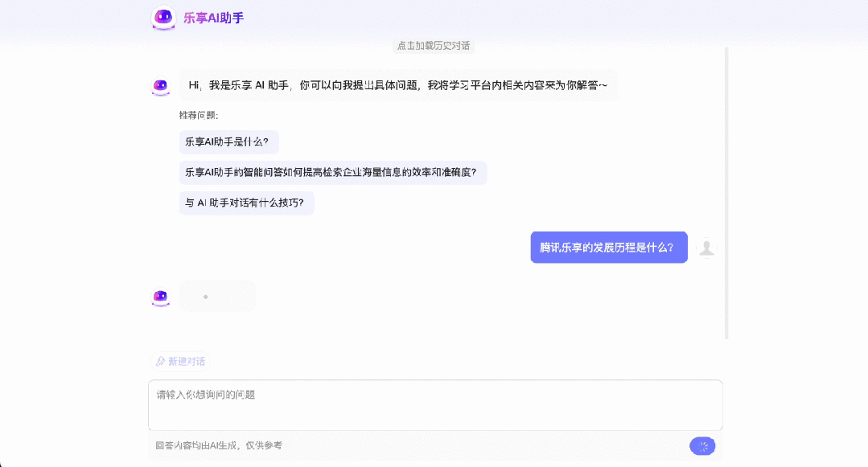Viewport: 868px width, 467px height.
Task: Select the question about 智能问答 retrieval efficiency
Action: click(333, 173)
